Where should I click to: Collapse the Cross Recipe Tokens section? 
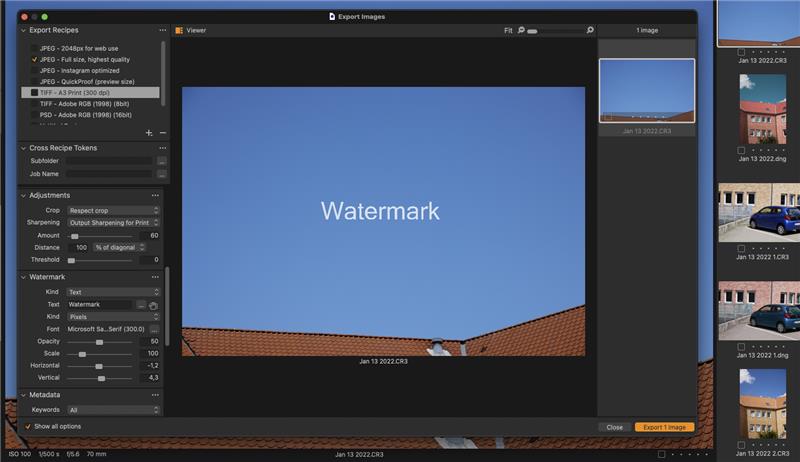(23, 148)
